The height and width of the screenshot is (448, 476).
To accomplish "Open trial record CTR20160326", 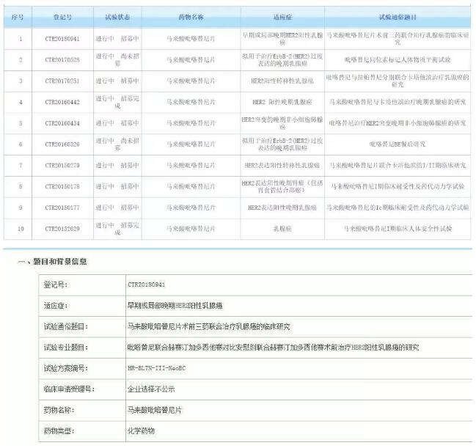I will pyautogui.click(x=62, y=144).
